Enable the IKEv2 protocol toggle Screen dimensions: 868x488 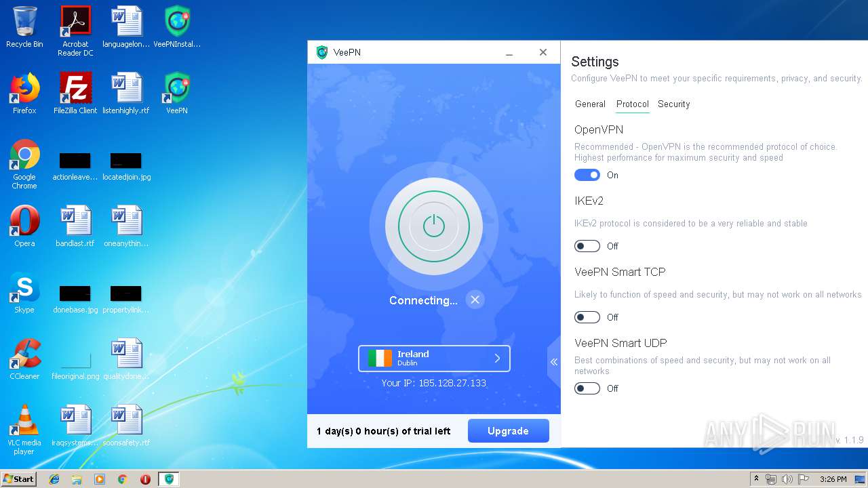(x=587, y=246)
